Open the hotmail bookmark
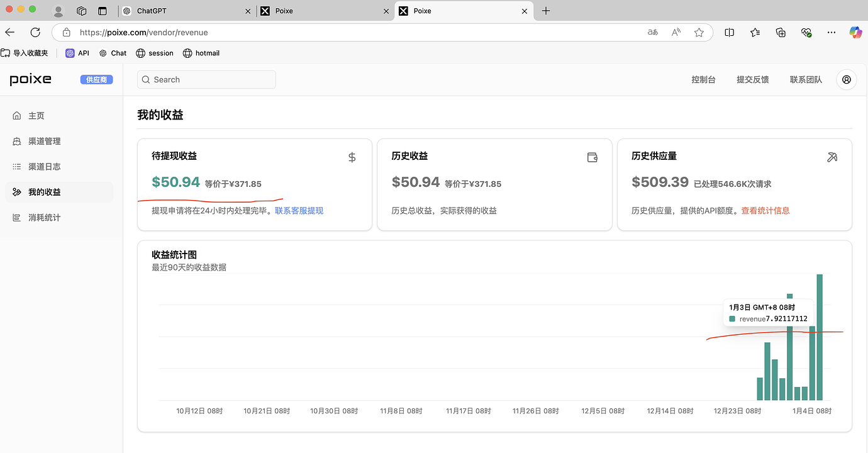This screenshot has width=868, height=453. point(201,53)
